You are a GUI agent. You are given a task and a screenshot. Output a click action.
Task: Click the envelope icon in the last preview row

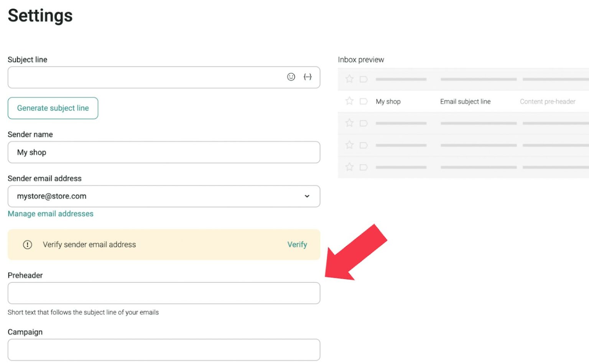tap(364, 167)
